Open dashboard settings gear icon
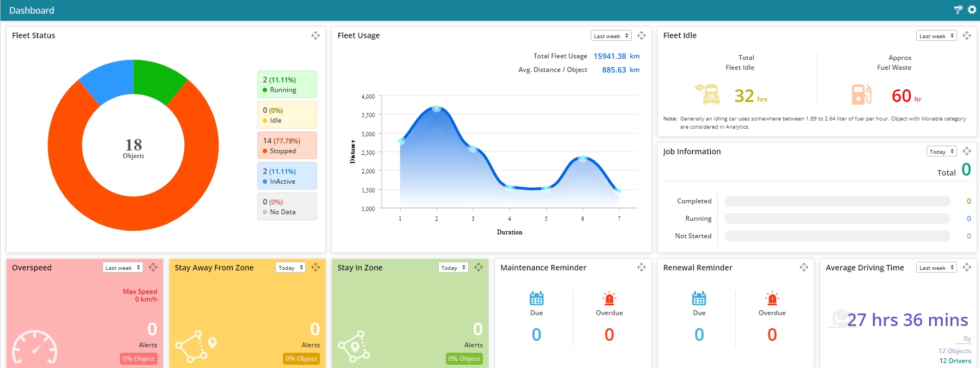980x368 pixels. point(972,10)
